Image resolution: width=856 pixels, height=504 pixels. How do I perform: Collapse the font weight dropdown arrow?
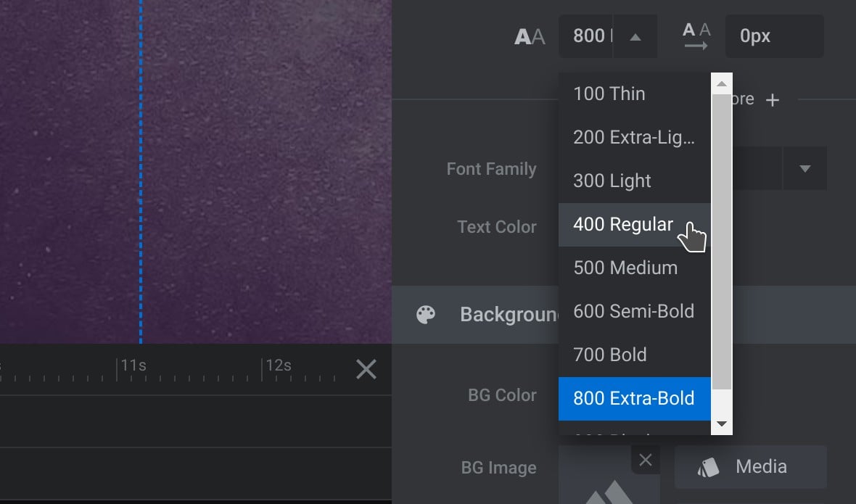[635, 36]
